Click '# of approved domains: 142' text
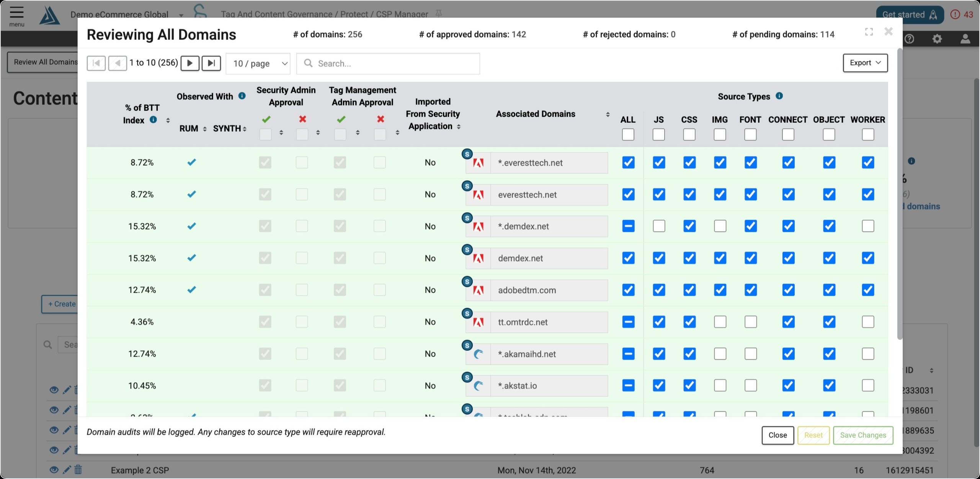The height and width of the screenshot is (479, 980). (x=472, y=34)
